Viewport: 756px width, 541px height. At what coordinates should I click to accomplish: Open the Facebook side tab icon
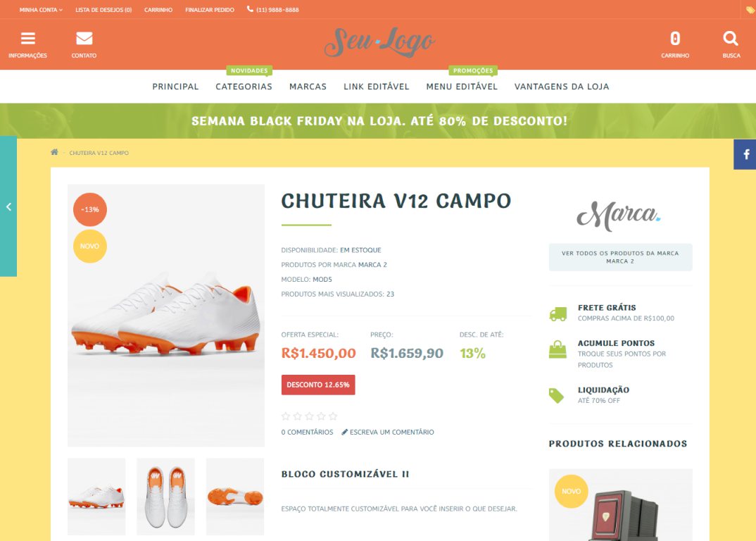745,154
